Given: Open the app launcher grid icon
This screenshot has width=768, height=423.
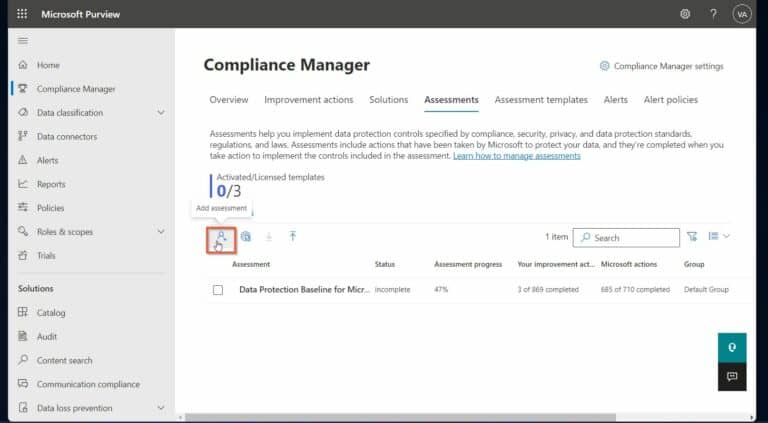Looking at the screenshot, I should [x=22, y=14].
